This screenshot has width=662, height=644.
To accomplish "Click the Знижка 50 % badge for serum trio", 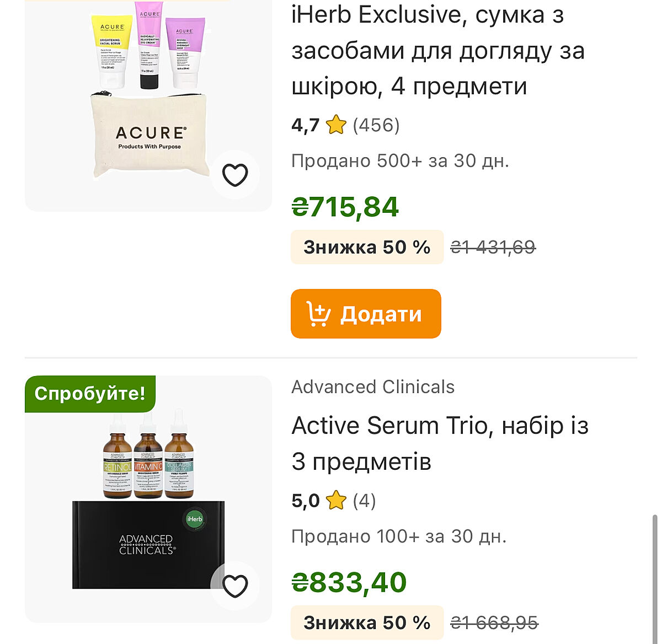I will coord(367,622).
